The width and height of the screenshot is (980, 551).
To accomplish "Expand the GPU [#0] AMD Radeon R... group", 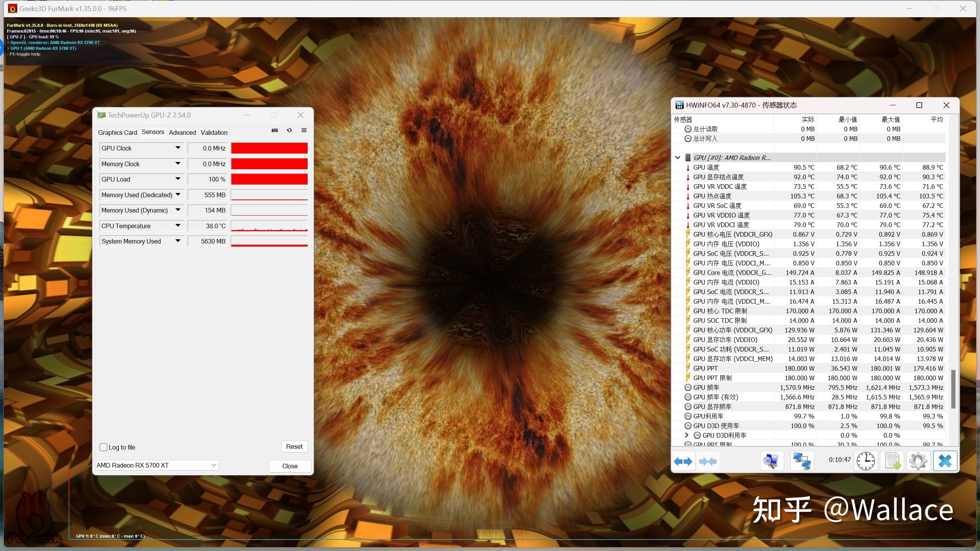I will tap(678, 157).
